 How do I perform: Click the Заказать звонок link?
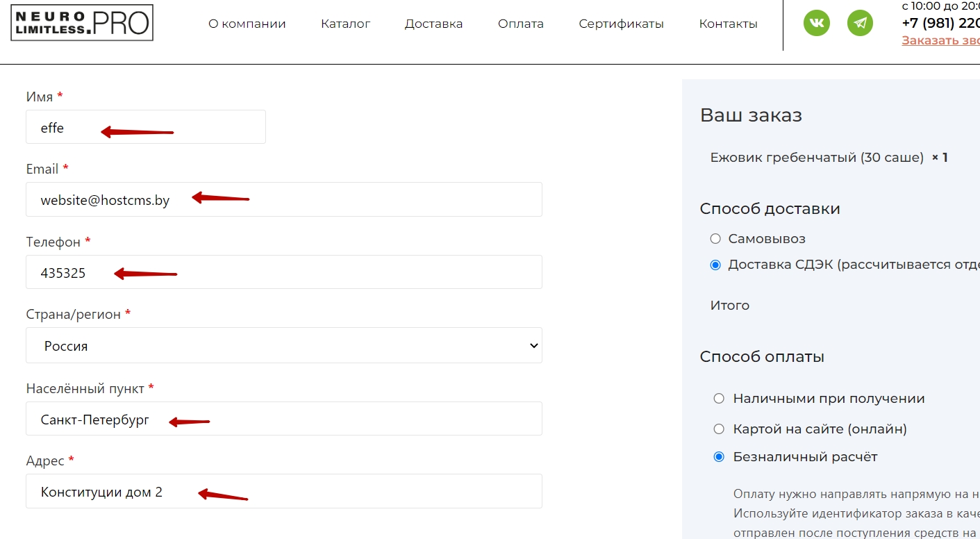pos(940,40)
